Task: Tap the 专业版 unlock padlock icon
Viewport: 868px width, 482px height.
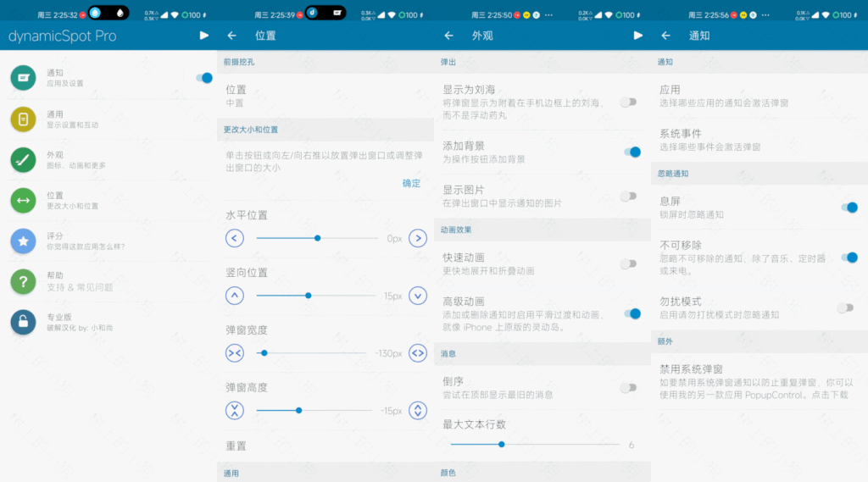Action: [23, 322]
